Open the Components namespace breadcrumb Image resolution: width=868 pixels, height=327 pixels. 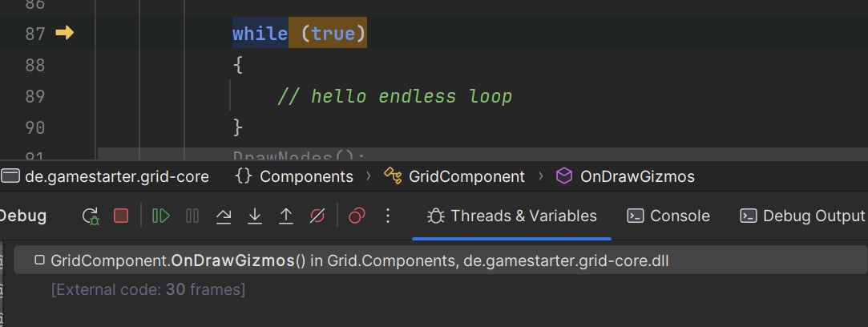[x=294, y=176]
